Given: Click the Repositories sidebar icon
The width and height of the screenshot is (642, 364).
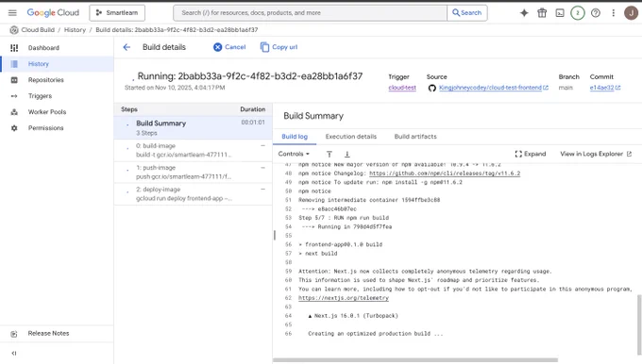Looking at the screenshot, I should tap(14, 80).
